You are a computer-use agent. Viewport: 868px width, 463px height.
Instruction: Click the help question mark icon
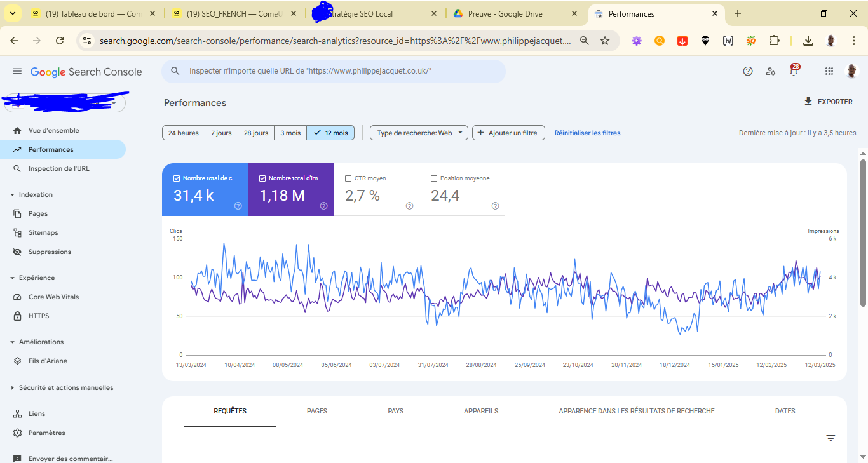point(748,72)
